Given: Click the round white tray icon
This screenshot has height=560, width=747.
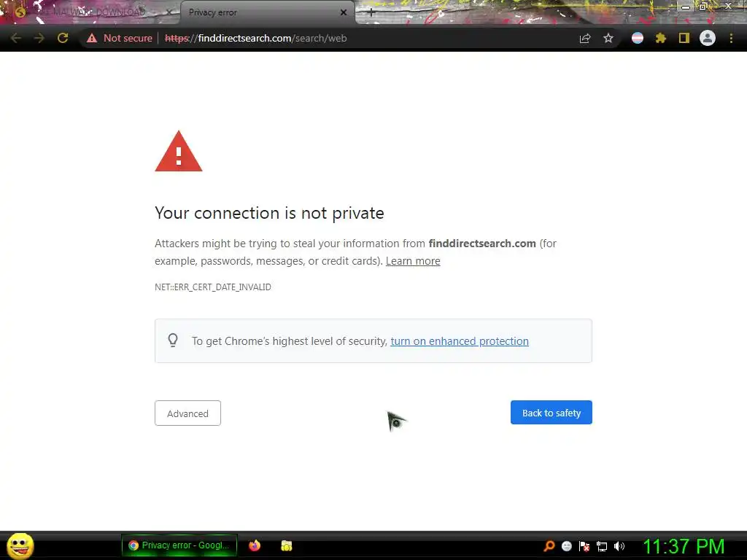Looking at the screenshot, I should click(566, 546).
